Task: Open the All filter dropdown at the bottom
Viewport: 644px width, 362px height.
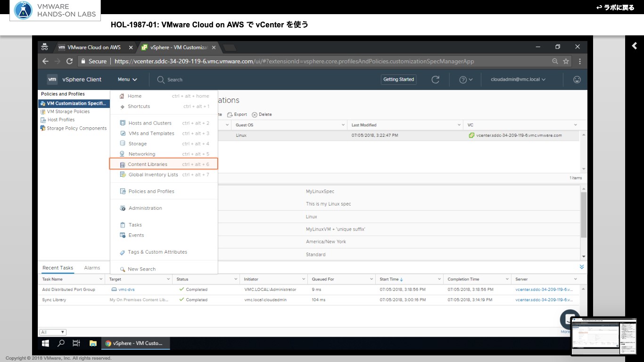Action: 53,332
